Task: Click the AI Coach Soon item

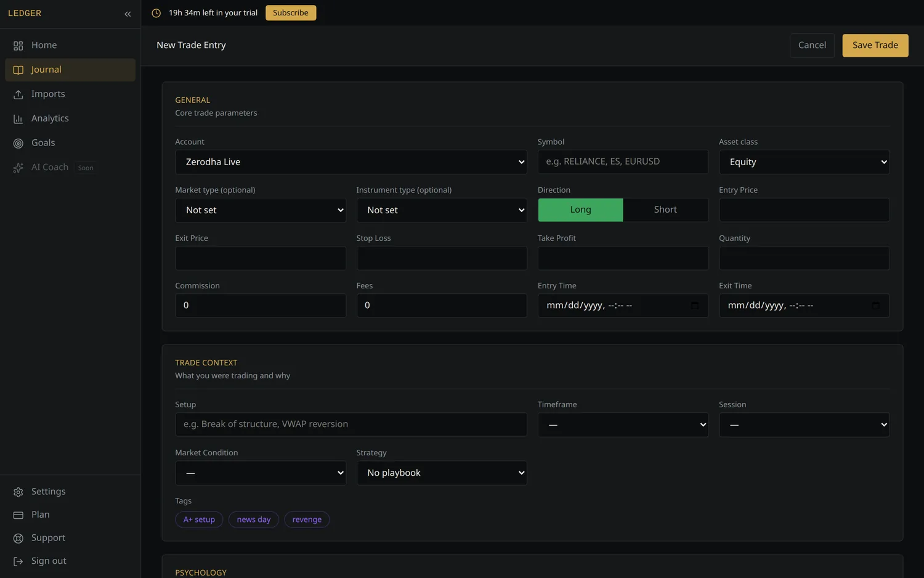Action: (x=70, y=168)
